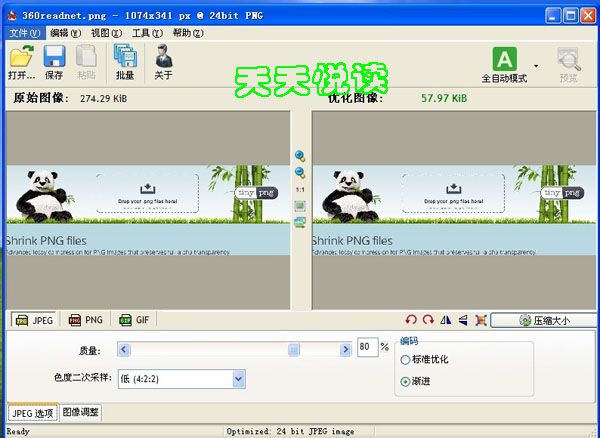
Task: Click the optimized image preview pane
Action: point(454,210)
